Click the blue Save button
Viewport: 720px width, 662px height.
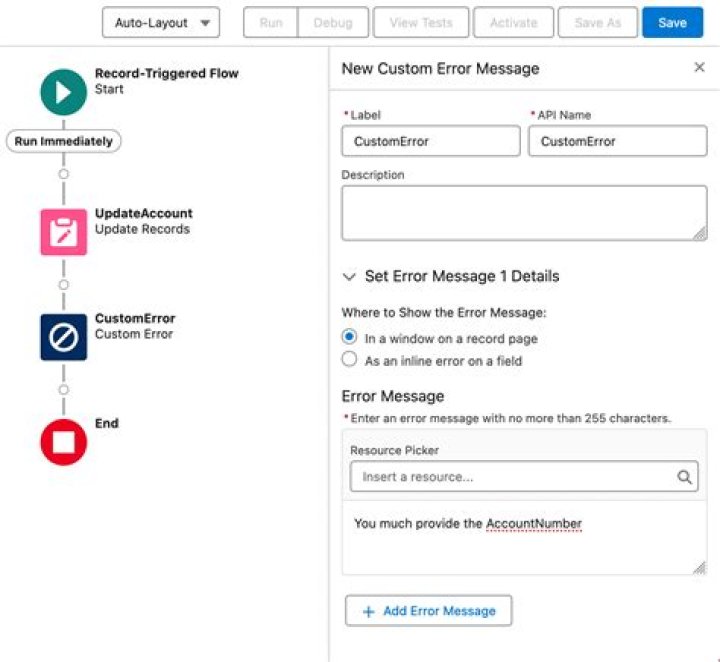672,22
